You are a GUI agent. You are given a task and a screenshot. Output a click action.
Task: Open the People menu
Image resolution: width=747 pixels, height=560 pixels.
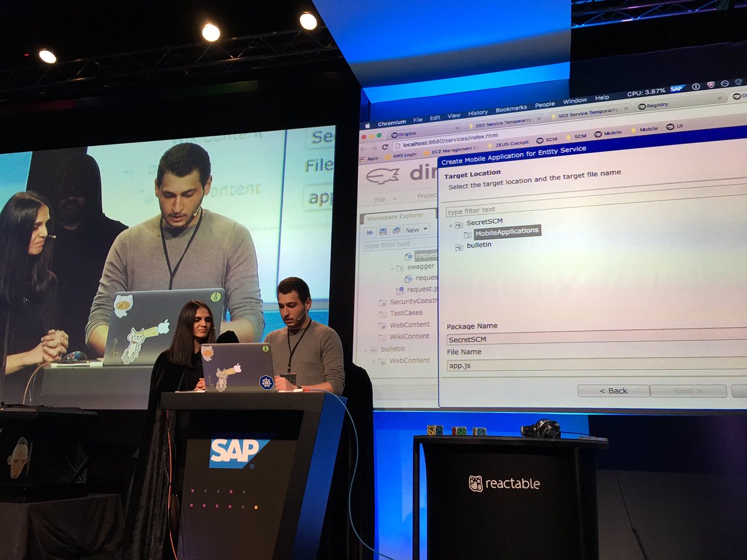pyautogui.click(x=545, y=105)
